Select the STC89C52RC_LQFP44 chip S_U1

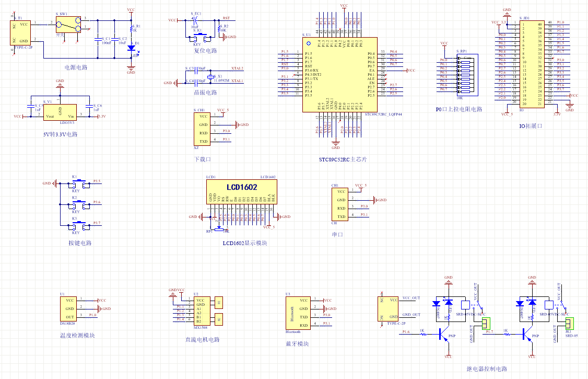pyautogui.click(x=340, y=74)
